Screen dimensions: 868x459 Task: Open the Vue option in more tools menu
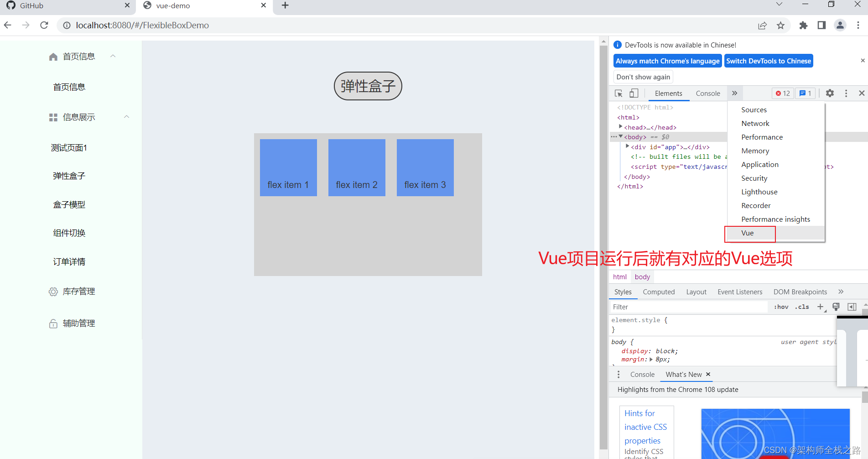748,233
